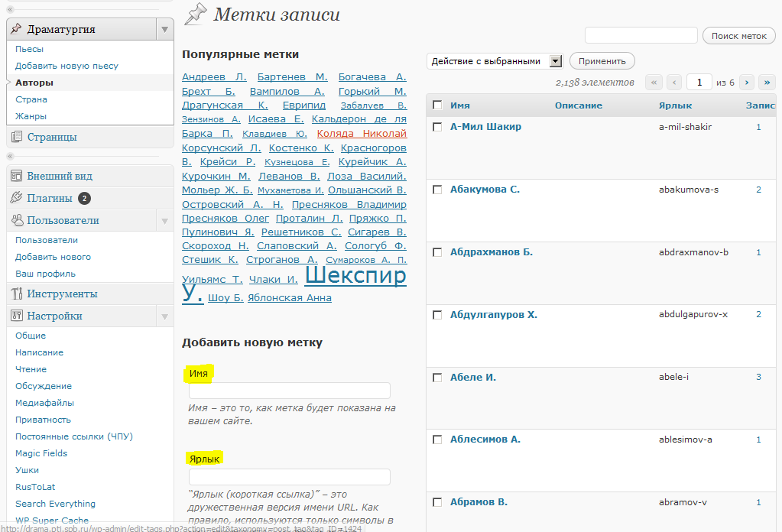Open Постоянные ссылки (ЧПУ) settings page
This screenshot has width=782, height=532.
point(74,436)
